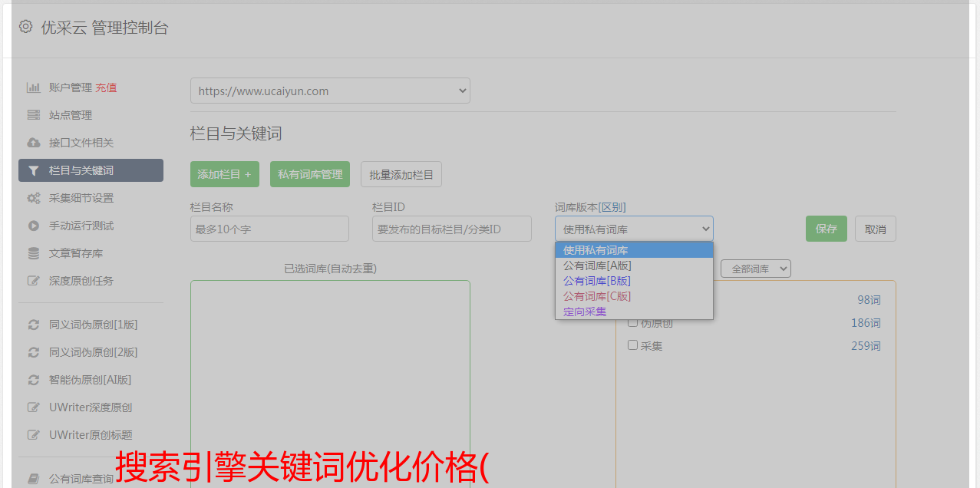Click the gears icon for 采集细节设置
This screenshot has height=488, width=980.
(34, 198)
